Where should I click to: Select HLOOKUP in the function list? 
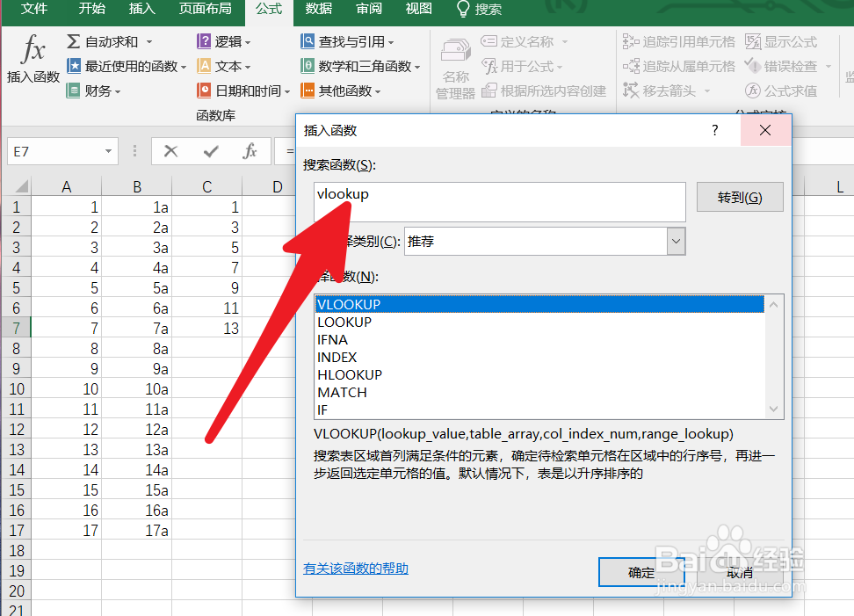coord(349,374)
